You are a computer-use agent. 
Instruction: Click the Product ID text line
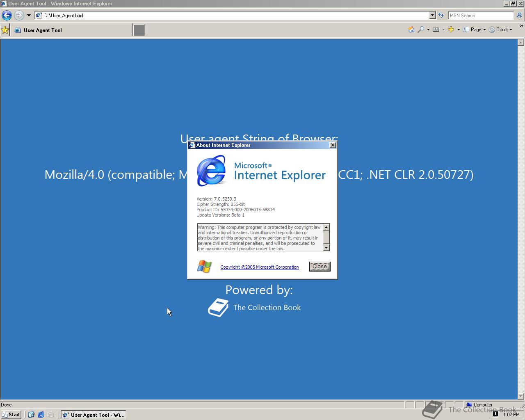click(x=235, y=210)
